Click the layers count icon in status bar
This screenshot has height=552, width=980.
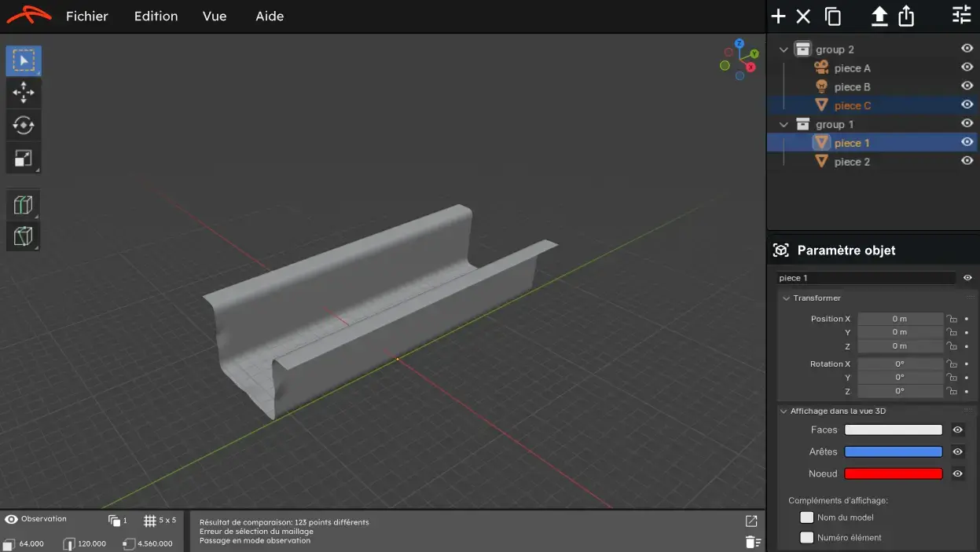[x=114, y=521]
